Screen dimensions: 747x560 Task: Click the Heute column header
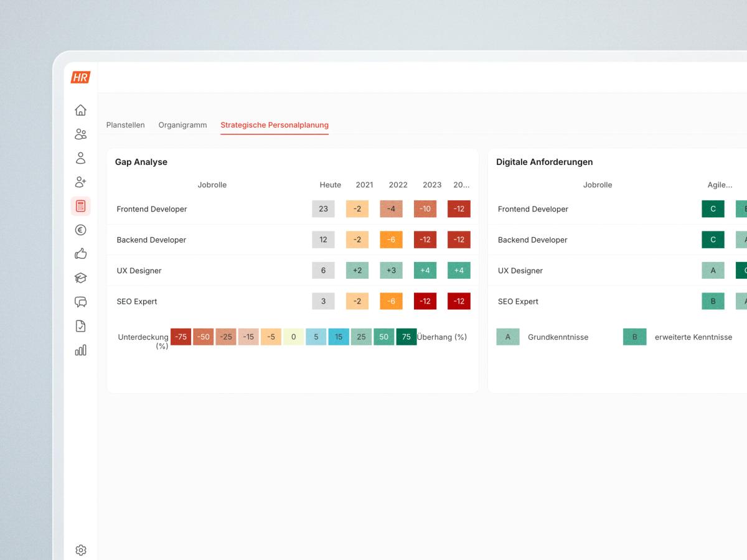331,185
